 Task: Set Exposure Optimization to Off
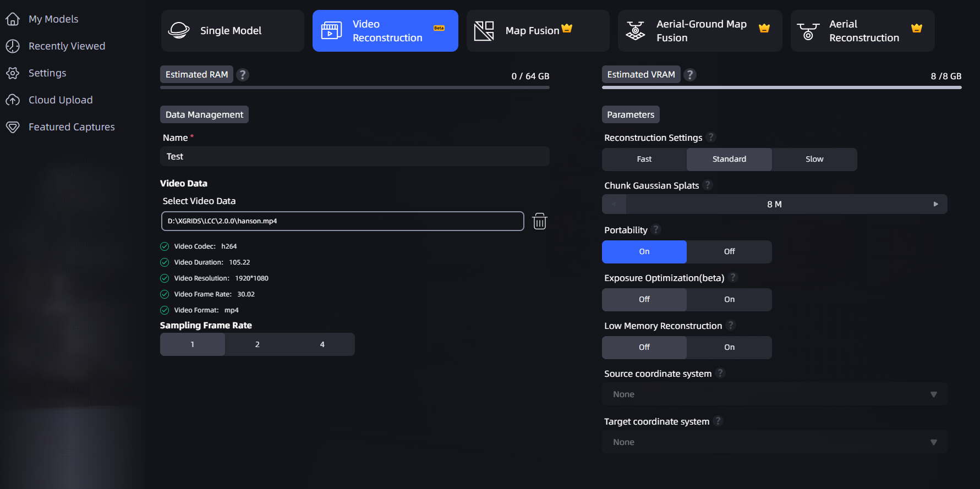pos(644,300)
